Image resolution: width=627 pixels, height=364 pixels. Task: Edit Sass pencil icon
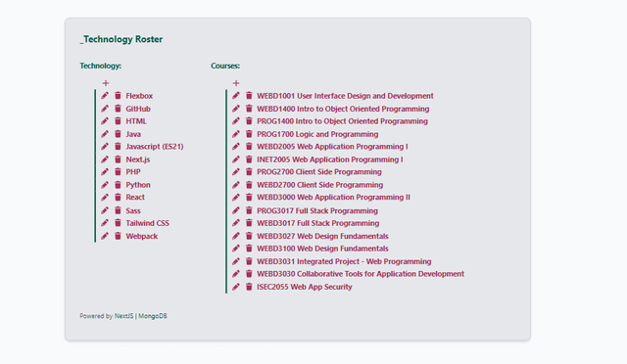105,210
